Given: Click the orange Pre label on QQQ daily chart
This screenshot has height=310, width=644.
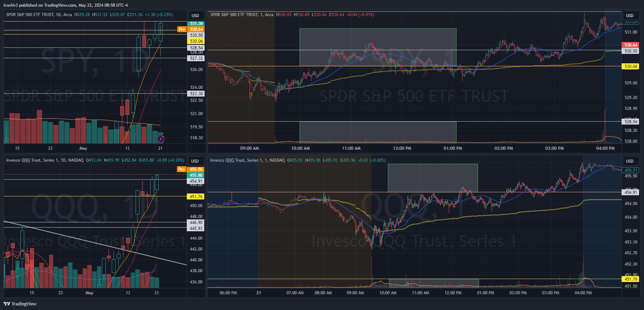Looking at the screenshot, I should click(181, 169).
